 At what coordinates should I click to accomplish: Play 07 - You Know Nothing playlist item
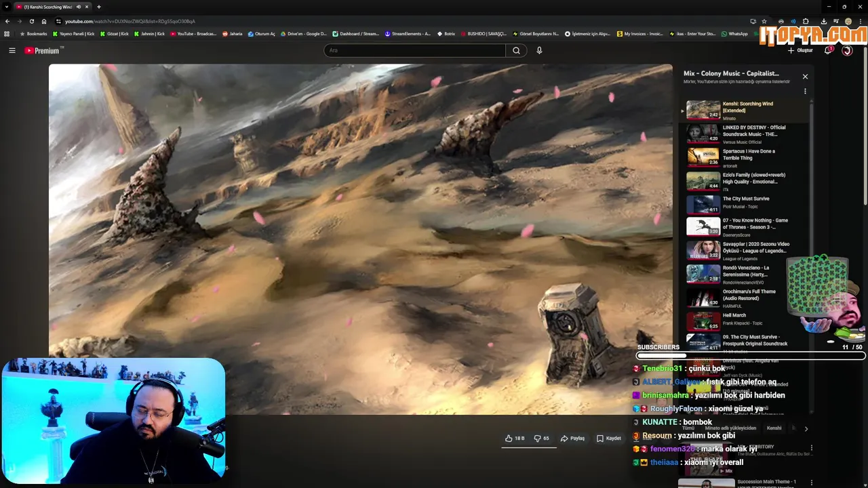point(745,227)
